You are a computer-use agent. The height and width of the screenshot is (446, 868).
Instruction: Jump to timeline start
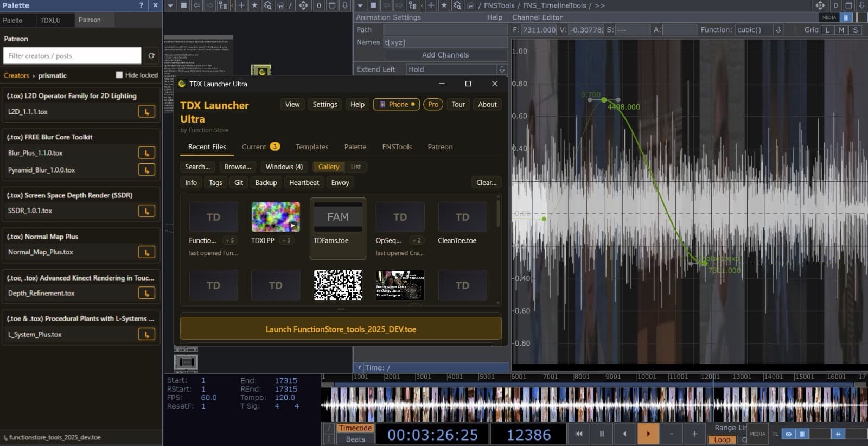(579, 434)
